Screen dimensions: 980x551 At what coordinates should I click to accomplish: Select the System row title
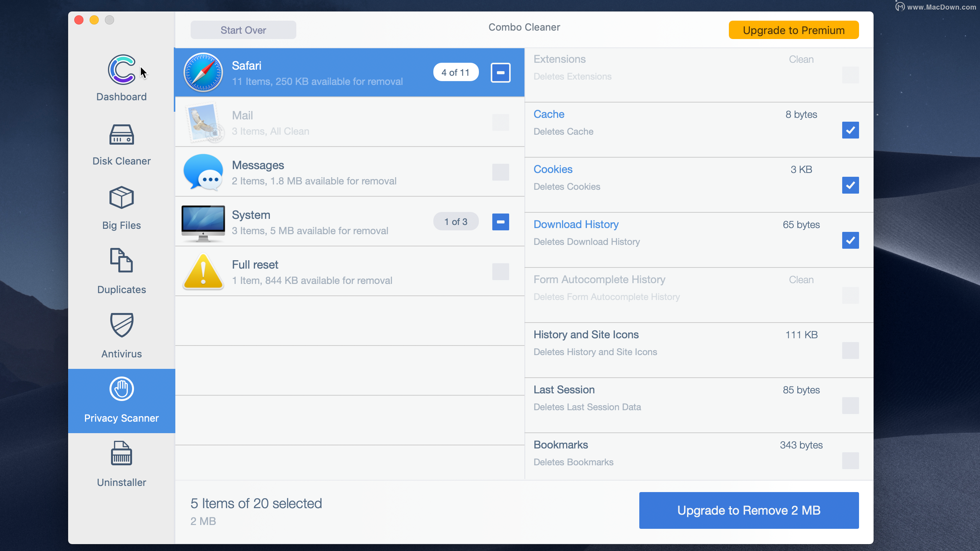(251, 215)
